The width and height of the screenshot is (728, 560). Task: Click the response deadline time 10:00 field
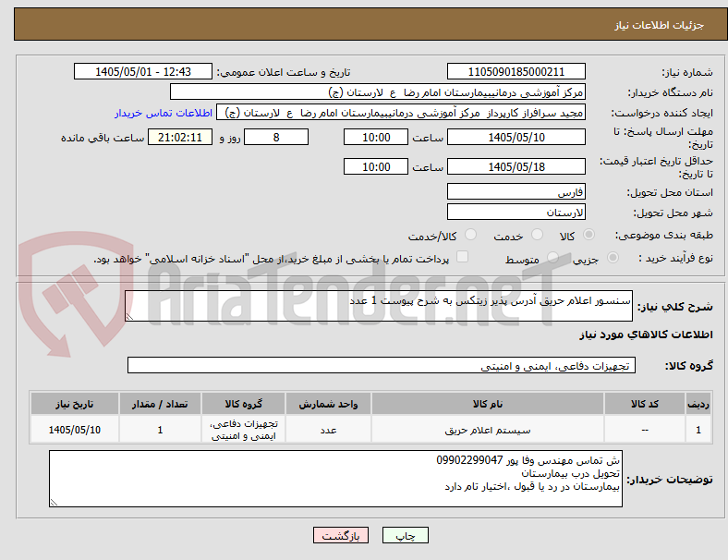pyautogui.click(x=376, y=137)
